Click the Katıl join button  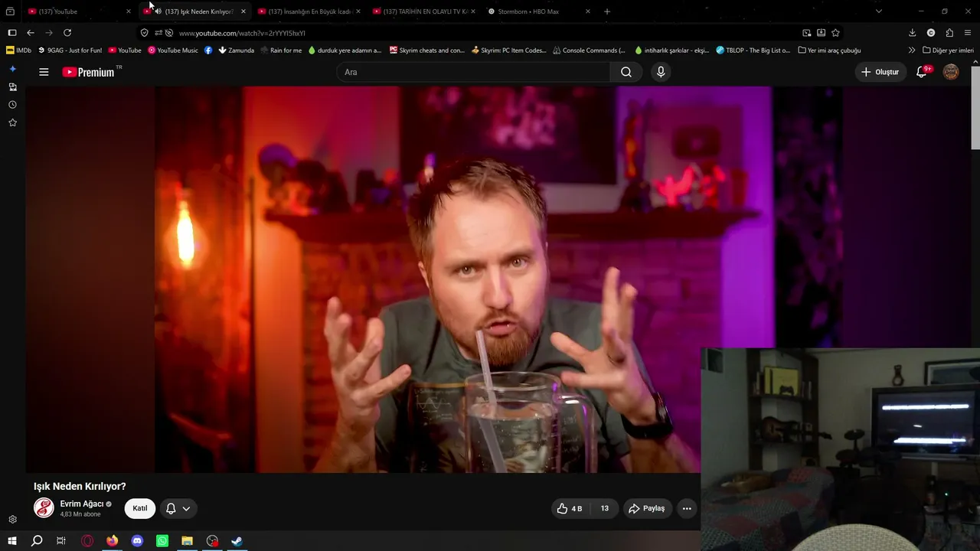tap(140, 508)
